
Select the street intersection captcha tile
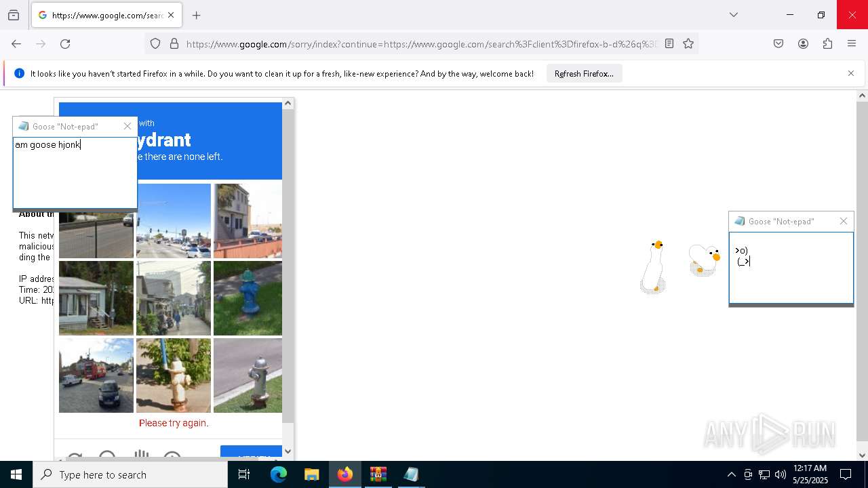point(174,221)
